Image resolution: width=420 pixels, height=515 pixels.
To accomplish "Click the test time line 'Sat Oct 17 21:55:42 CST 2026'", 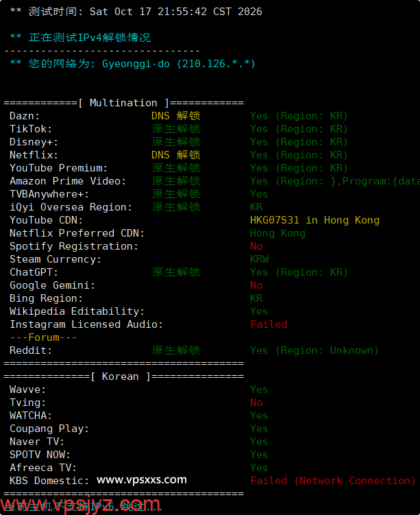I will [176, 12].
